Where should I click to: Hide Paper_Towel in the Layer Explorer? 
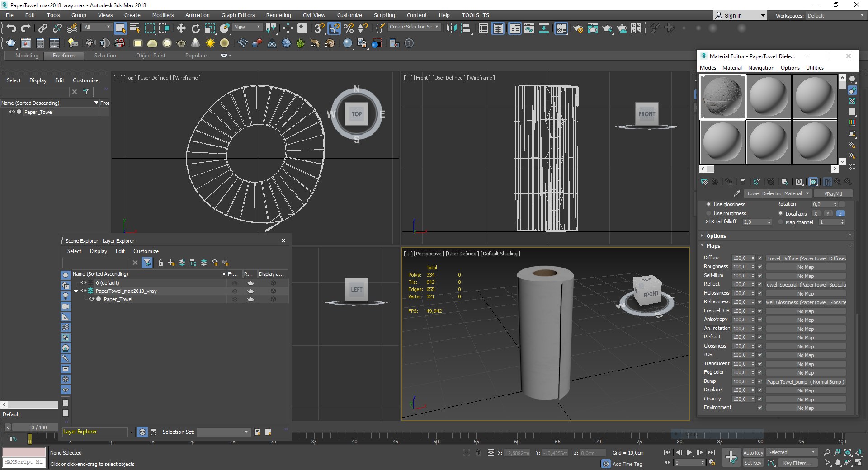point(91,299)
